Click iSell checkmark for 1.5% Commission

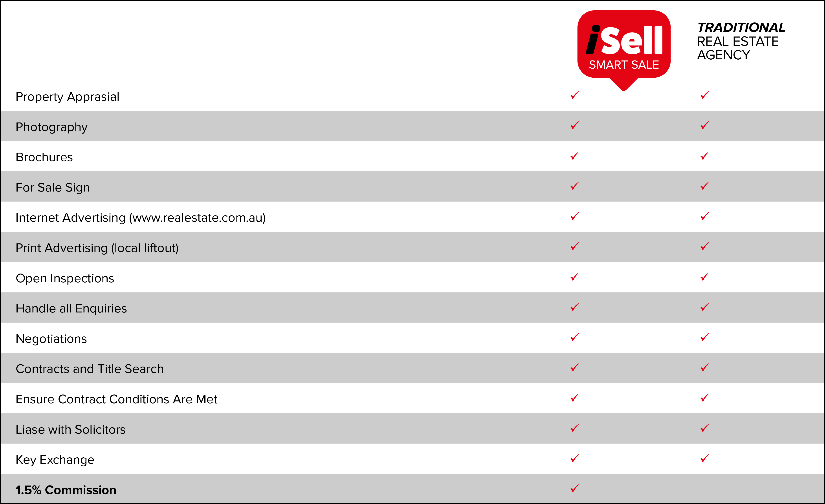tap(575, 488)
